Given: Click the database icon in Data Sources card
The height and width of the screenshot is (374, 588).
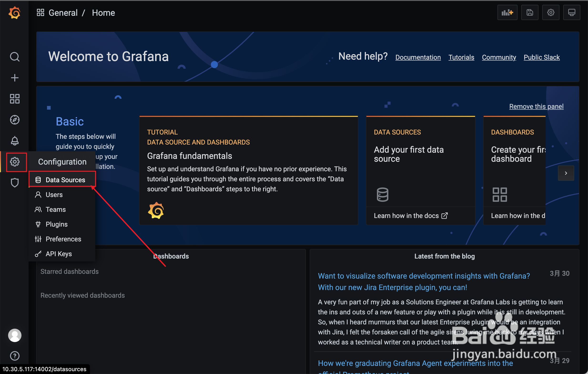Looking at the screenshot, I should tap(382, 195).
